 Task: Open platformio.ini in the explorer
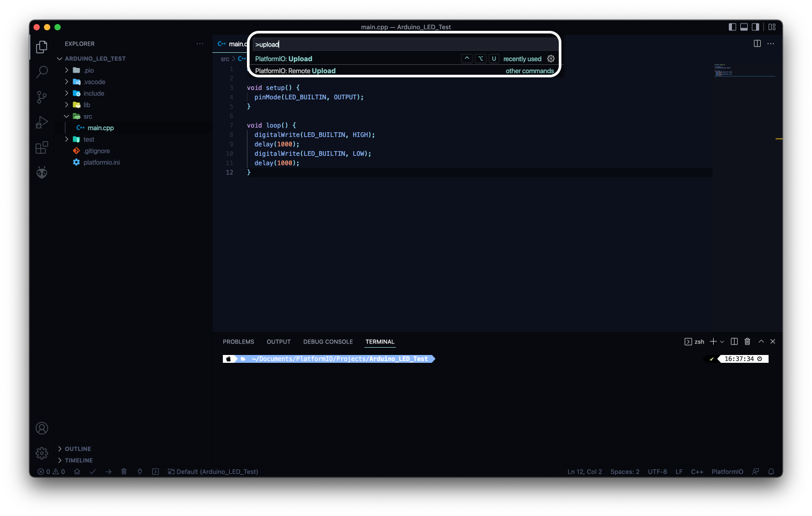pos(101,162)
